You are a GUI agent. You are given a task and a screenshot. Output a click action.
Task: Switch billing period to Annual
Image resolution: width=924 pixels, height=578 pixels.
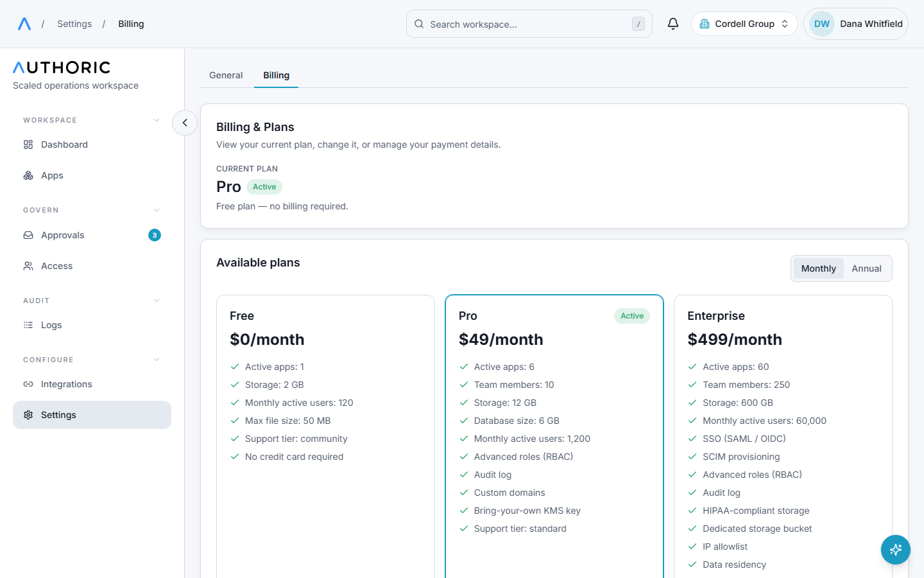[866, 268]
